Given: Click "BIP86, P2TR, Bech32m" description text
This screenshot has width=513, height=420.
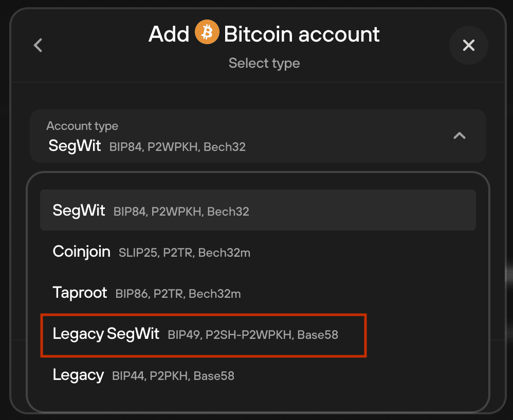Looking at the screenshot, I should [x=178, y=294].
